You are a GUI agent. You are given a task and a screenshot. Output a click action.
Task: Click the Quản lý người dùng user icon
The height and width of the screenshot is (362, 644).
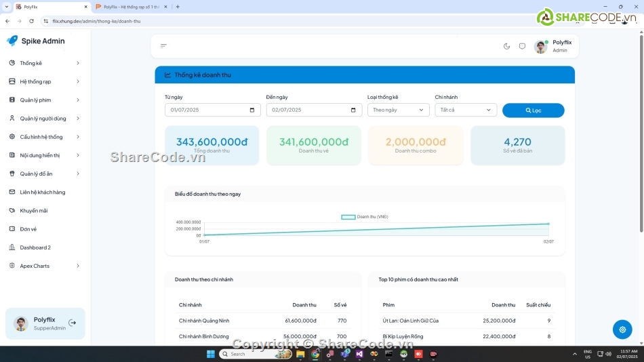[x=12, y=119]
